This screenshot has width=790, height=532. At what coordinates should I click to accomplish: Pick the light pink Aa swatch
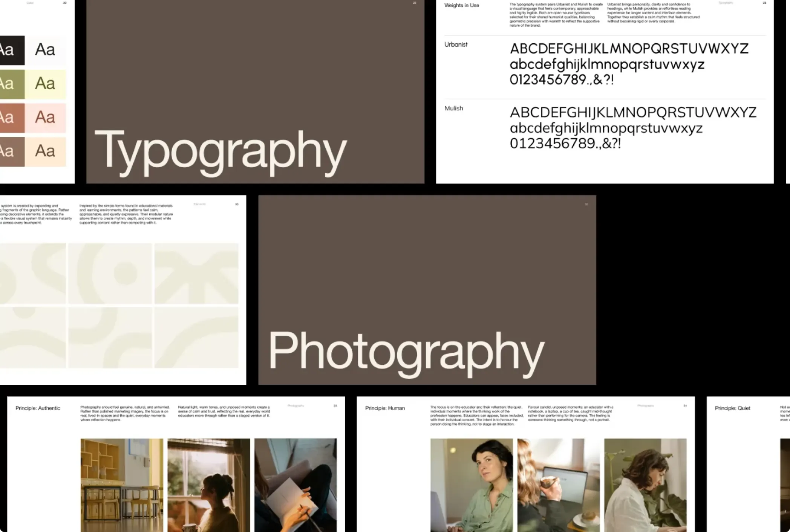(x=46, y=118)
